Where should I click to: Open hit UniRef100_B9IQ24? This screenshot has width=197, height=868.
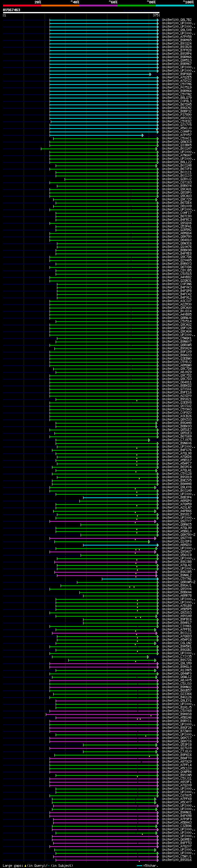click(x=177, y=43)
